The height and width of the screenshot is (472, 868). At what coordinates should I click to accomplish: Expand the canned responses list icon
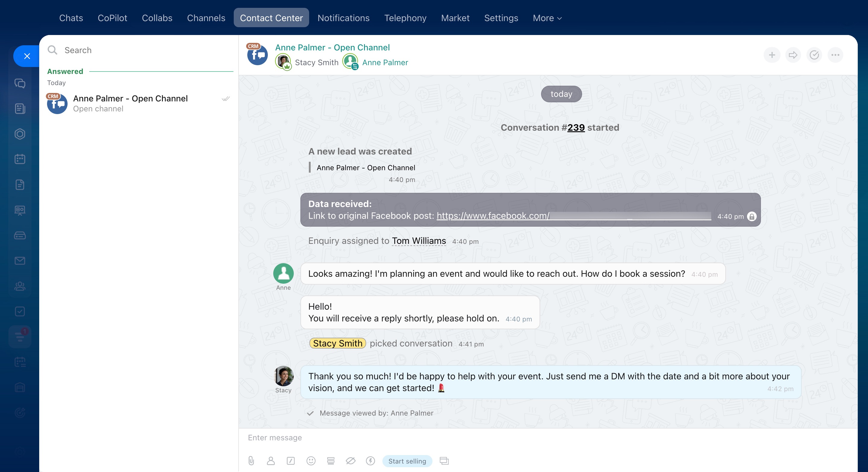click(331, 461)
